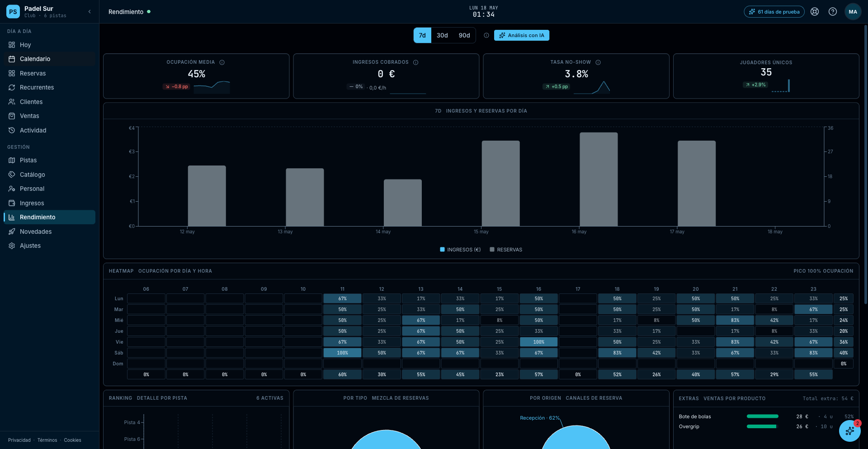Screen dimensions: 868x449
Task: Click the Sáb row 40% average cell
Action: pos(844,353)
